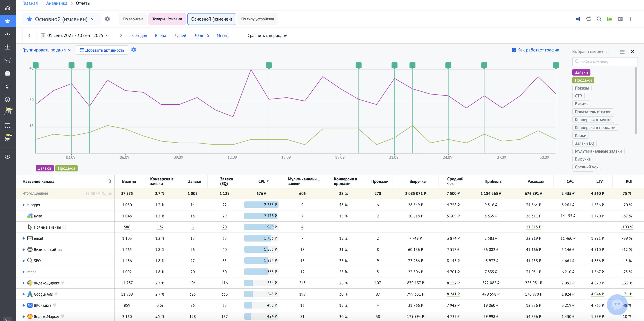Select the 7 дней quick period link
Image resolution: width=644 pixels, height=321 pixels.
180,35
